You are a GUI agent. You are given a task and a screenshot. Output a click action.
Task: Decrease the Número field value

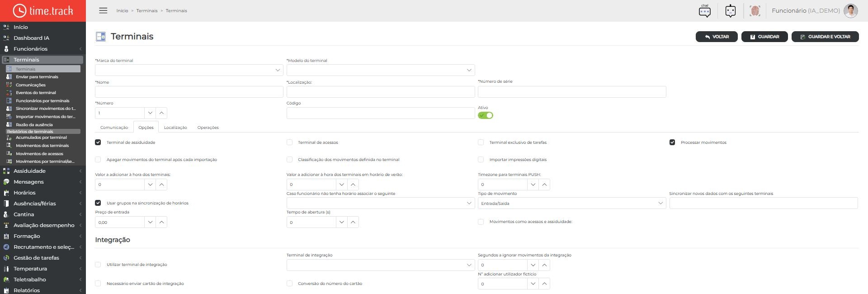(x=150, y=113)
